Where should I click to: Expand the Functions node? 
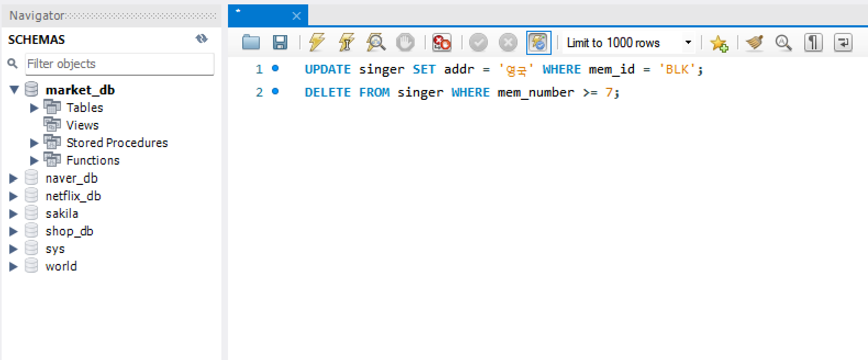pyautogui.click(x=34, y=160)
